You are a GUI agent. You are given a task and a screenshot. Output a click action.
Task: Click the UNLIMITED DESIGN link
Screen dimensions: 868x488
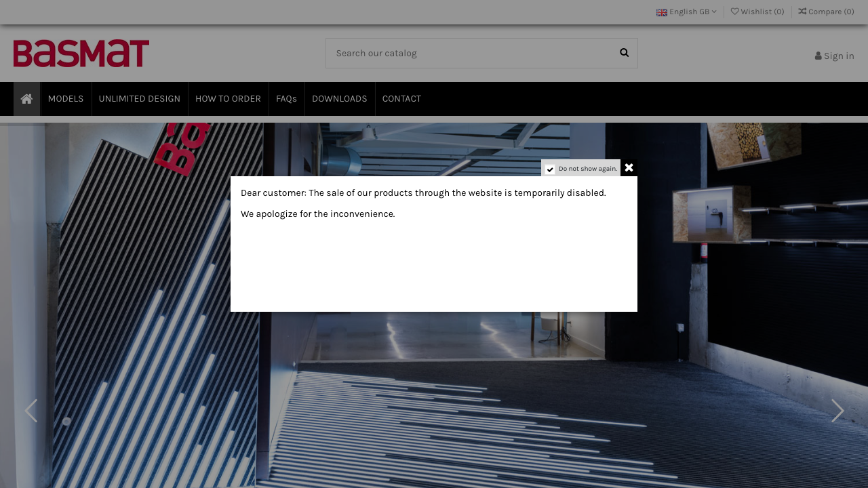pyautogui.click(x=139, y=98)
